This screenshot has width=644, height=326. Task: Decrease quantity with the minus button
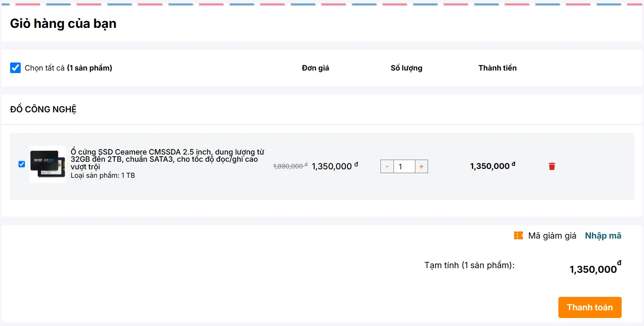coord(387,166)
